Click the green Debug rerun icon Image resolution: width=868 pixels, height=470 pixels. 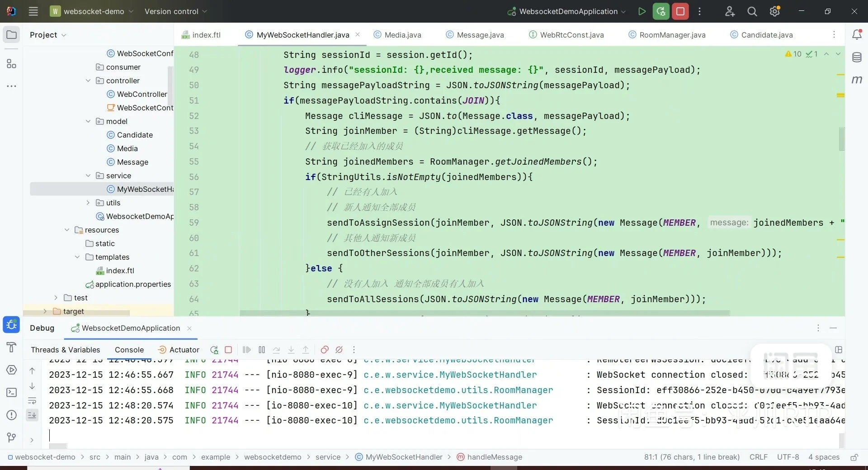[x=661, y=11]
